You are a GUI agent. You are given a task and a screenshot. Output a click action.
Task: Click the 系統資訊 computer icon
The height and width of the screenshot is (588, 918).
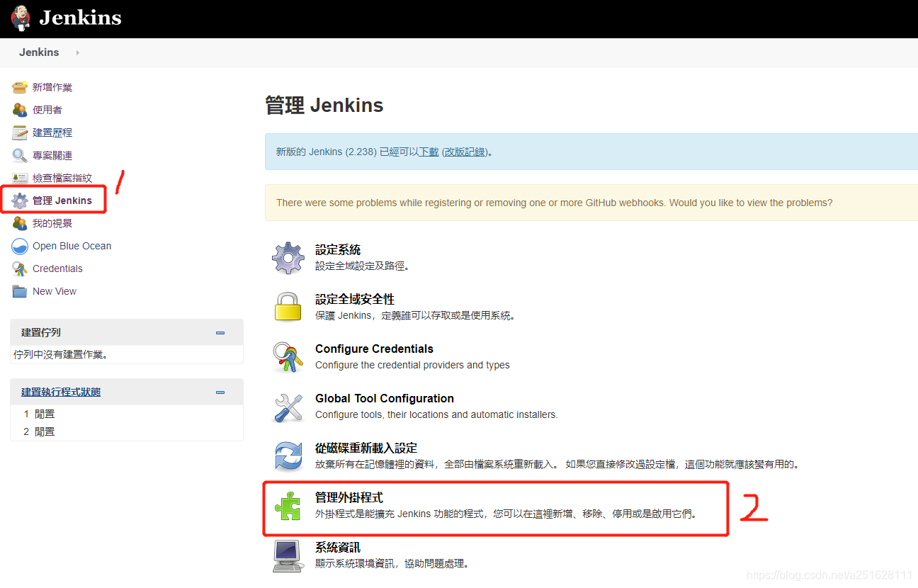288,555
